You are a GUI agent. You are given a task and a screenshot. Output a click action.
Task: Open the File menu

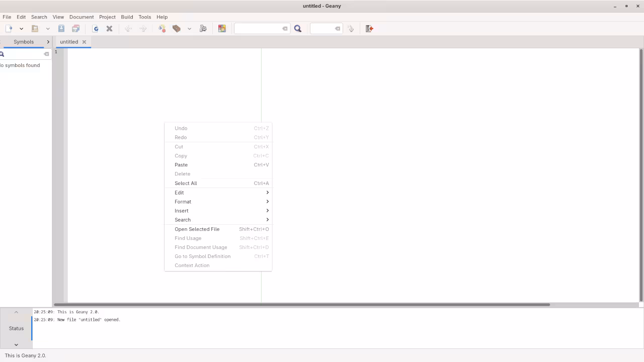[x=7, y=17]
